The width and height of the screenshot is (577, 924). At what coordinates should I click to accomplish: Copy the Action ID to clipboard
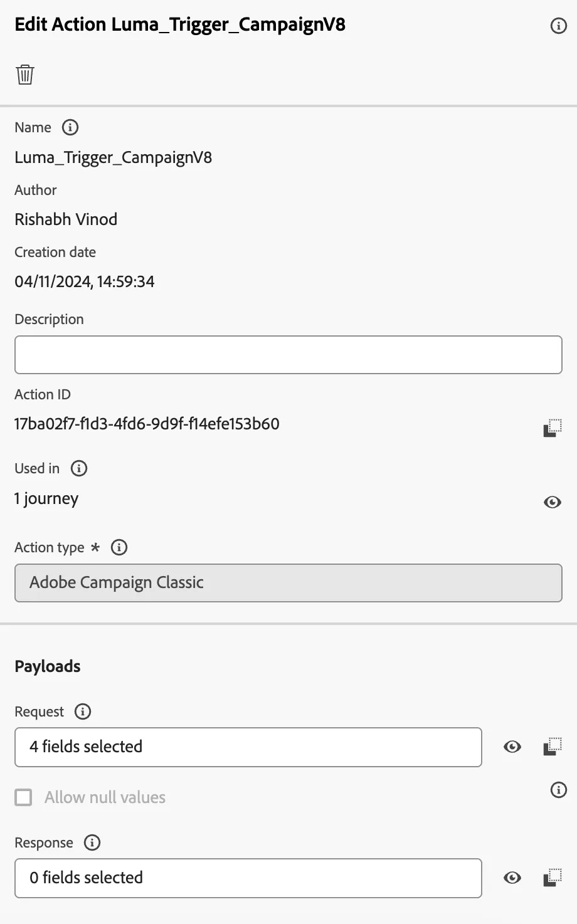pos(553,428)
